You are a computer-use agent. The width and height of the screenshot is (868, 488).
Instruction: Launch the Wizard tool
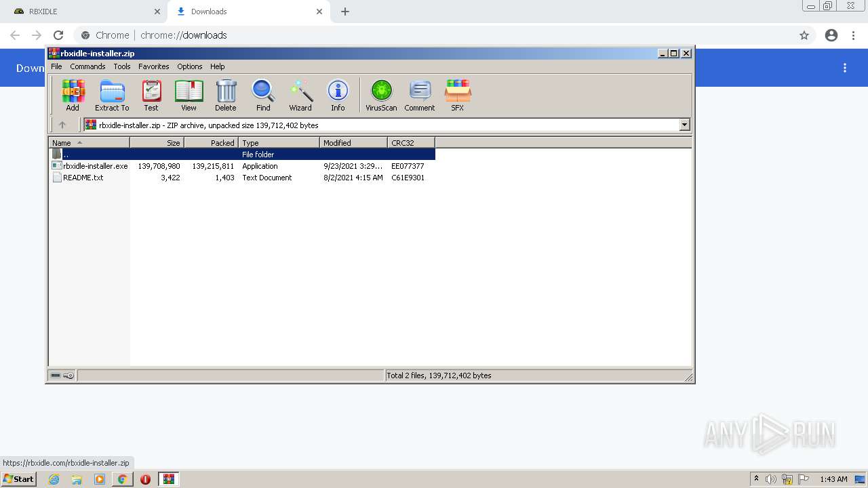pyautogui.click(x=300, y=95)
